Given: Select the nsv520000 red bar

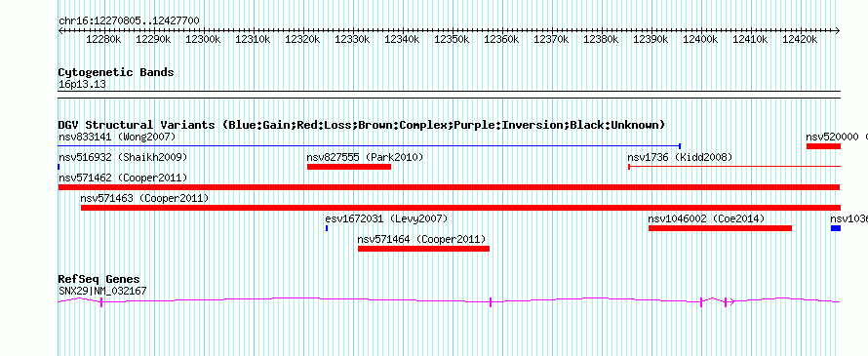Looking at the screenshot, I should coord(824,146).
